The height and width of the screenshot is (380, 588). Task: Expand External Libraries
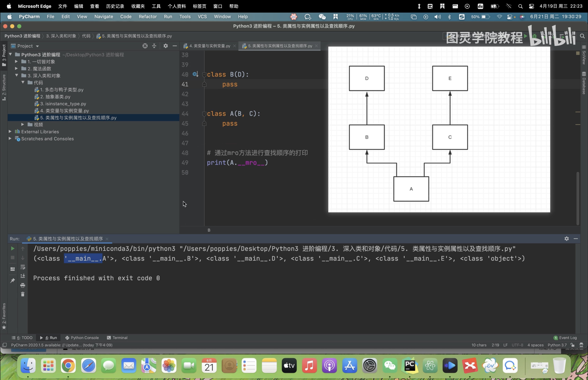[x=10, y=131]
